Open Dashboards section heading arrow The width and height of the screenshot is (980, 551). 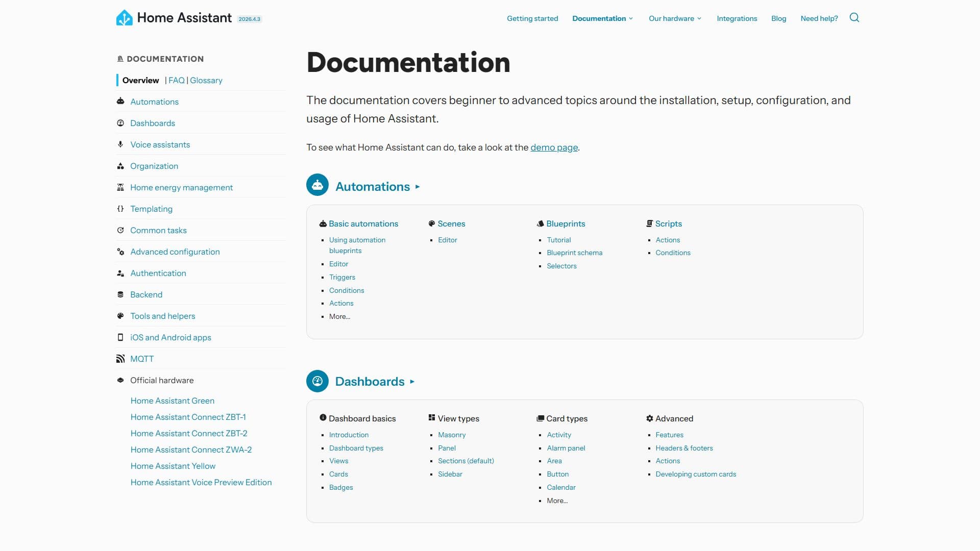(x=412, y=382)
